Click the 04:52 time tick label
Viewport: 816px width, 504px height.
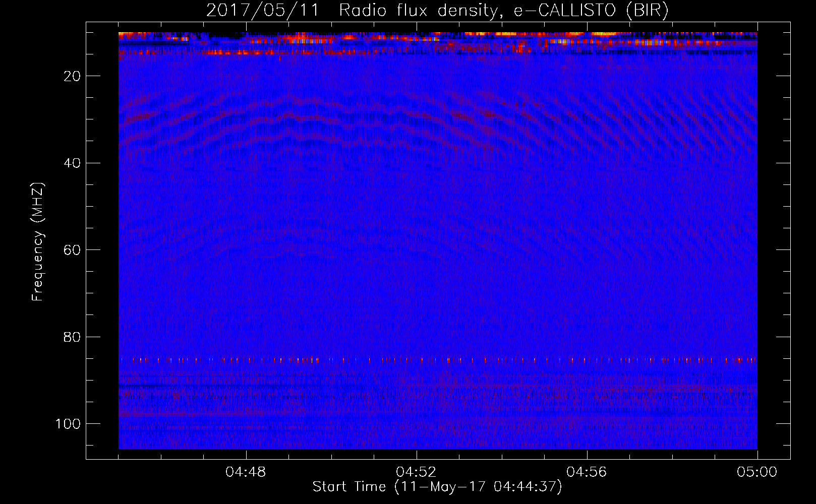click(x=416, y=472)
